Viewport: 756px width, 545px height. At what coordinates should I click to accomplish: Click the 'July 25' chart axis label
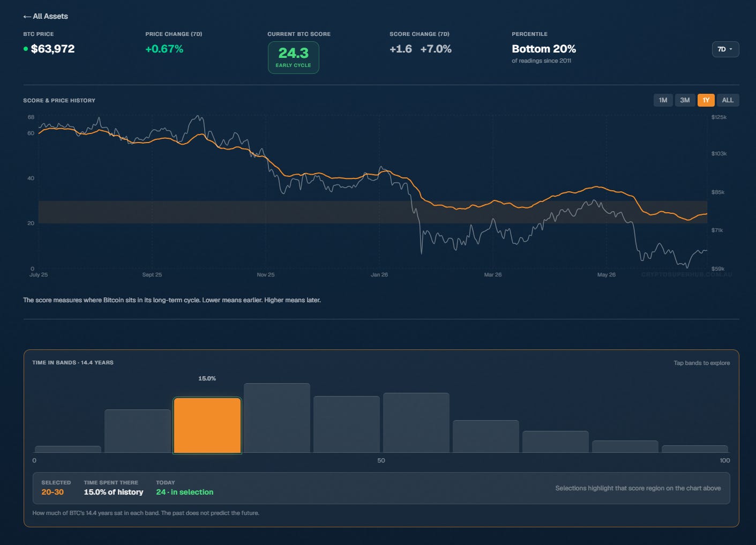tap(39, 274)
